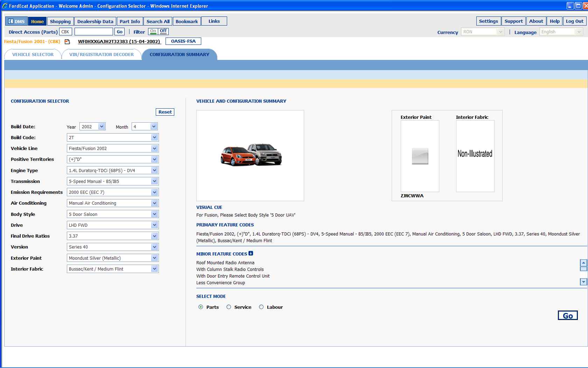Open the Engine Type dropdown
Screen dimensions: 588x368
tap(154, 170)
